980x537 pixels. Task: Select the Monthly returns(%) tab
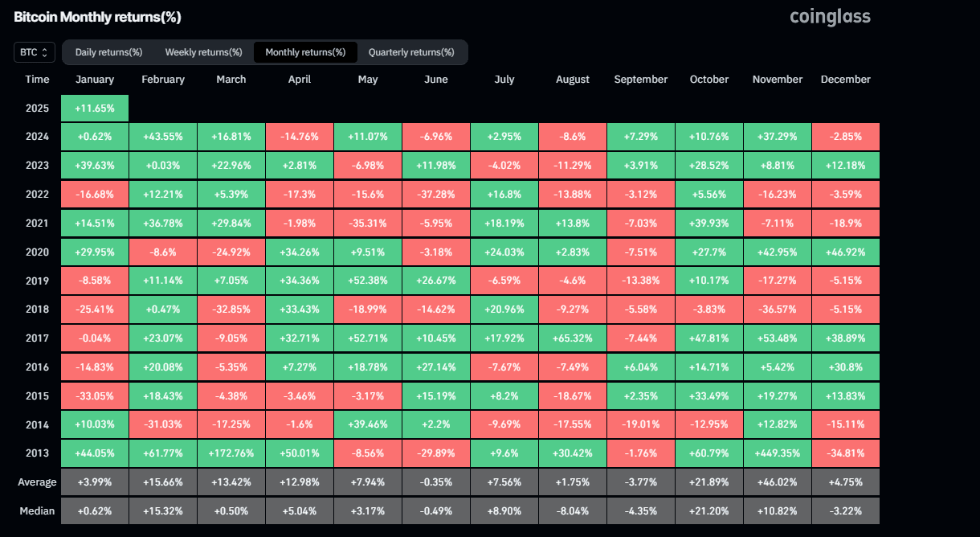305,51
